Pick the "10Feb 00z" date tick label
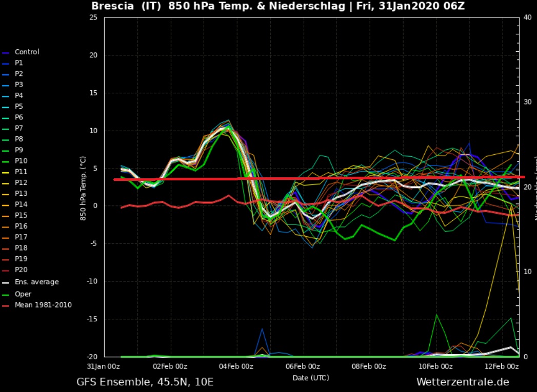 point(435,367)
